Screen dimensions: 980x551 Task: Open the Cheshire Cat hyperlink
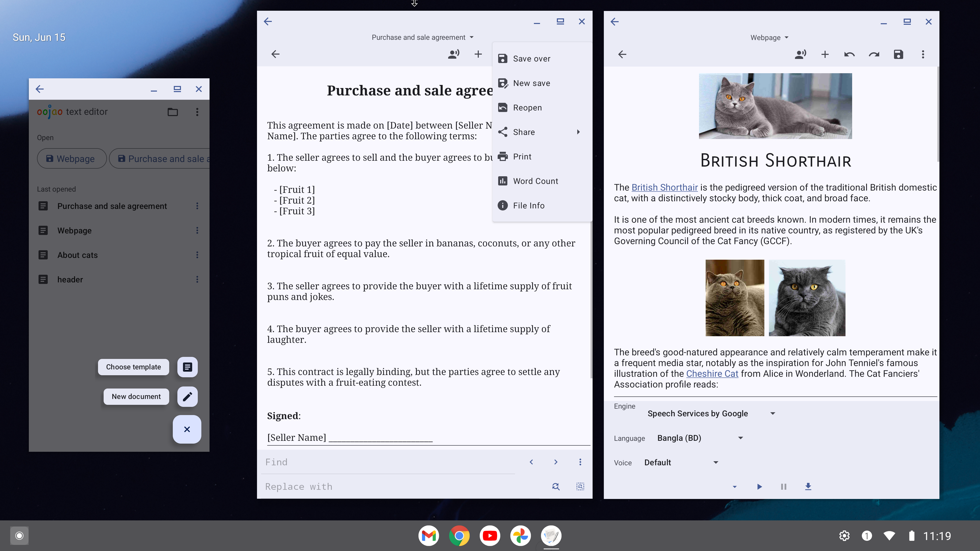(712, 374)
